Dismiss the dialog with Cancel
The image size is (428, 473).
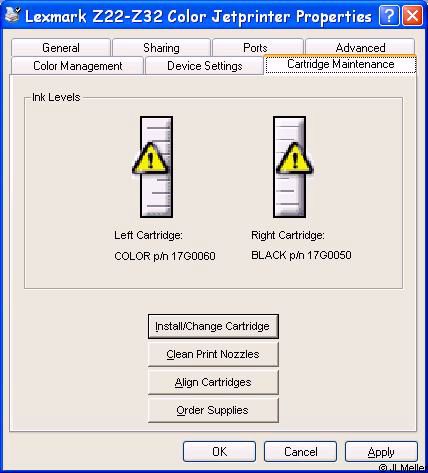300,452
